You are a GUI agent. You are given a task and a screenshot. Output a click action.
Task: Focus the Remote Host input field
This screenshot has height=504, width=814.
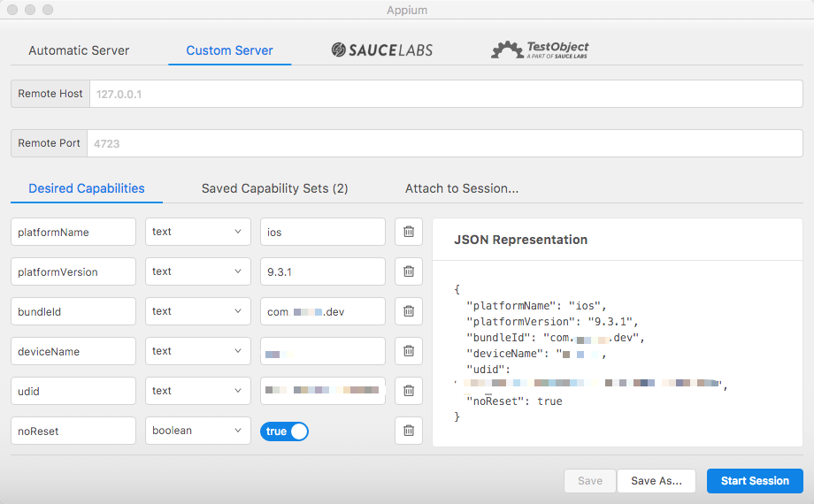[446, 94]
